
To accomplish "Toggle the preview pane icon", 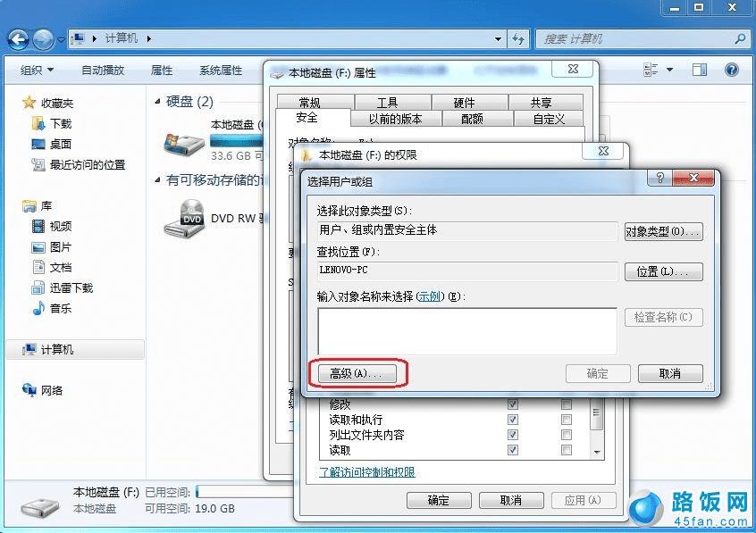I will [x=700, y=70].
